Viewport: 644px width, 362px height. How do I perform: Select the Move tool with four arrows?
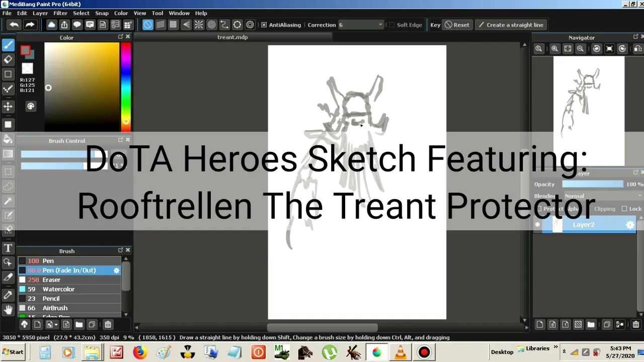click(8, 106)
